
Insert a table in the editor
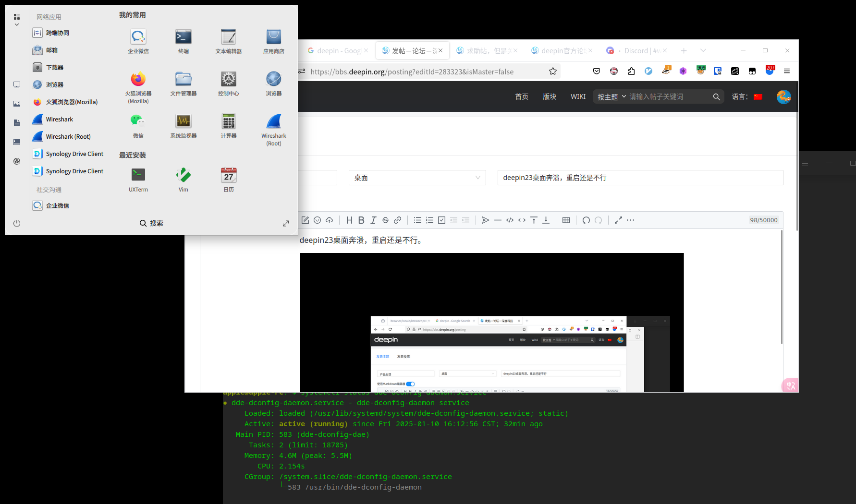point(566,220)
